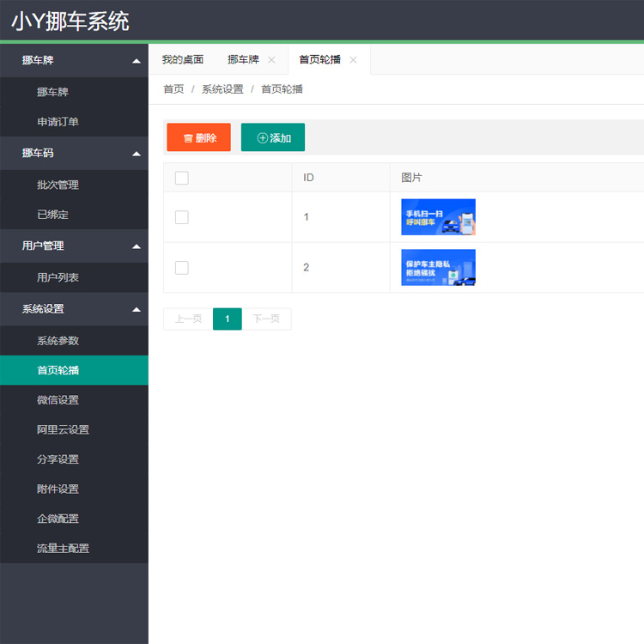Collapse the 系统设置 sidebar group arrow

pos(137,310)
